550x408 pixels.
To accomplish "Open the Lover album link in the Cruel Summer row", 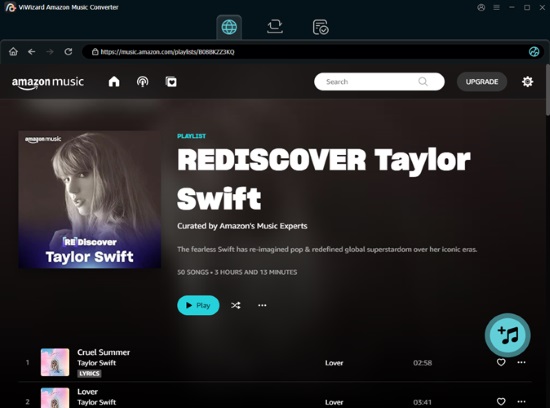I will 334,363.
